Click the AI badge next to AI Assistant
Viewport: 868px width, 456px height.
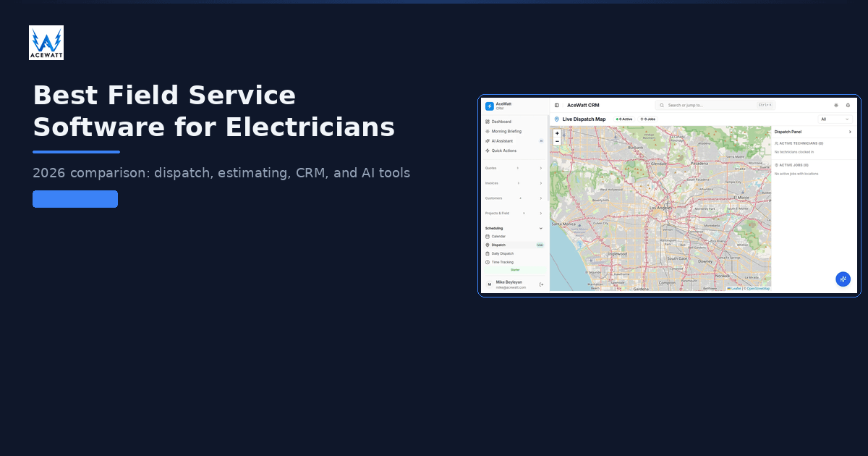[541, 140]
